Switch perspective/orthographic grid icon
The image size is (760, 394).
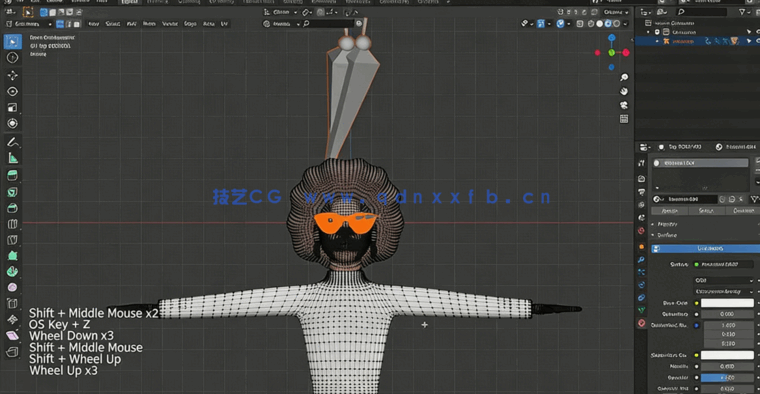[x=624, y=119]
